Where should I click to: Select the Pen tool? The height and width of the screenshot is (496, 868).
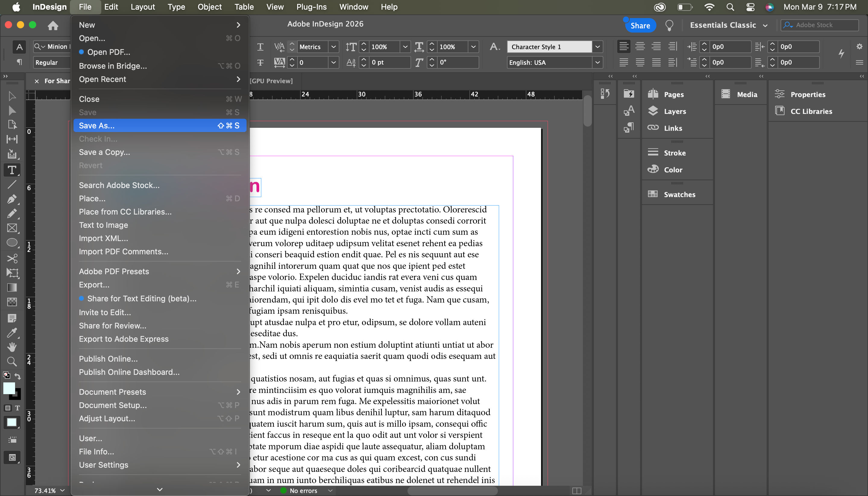pos(12,199)
